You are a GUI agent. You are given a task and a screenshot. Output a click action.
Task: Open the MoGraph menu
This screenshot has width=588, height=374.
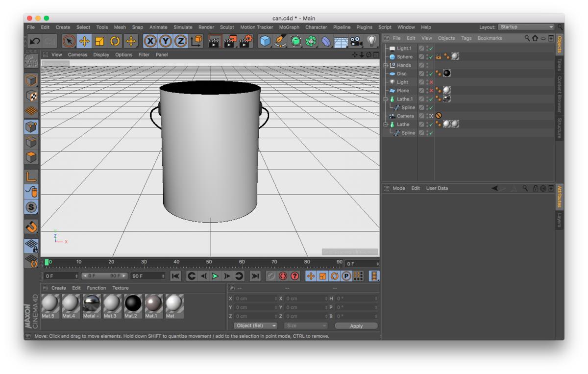tap(289, 27)
